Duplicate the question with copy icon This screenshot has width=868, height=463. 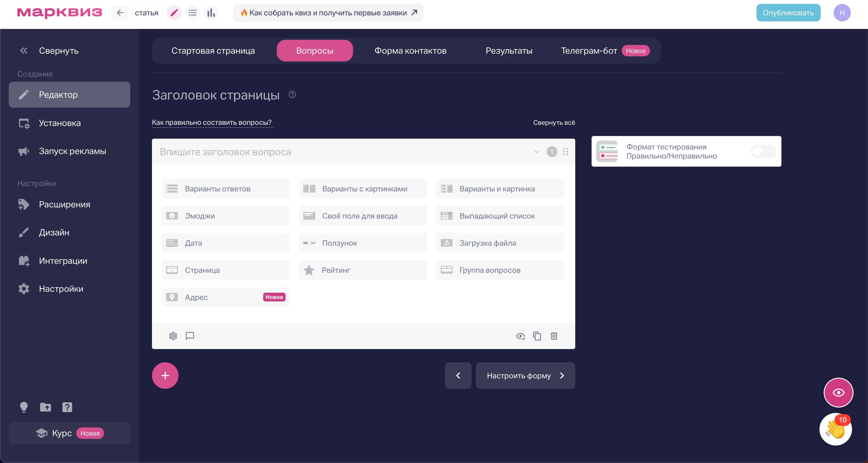[537, 336]
